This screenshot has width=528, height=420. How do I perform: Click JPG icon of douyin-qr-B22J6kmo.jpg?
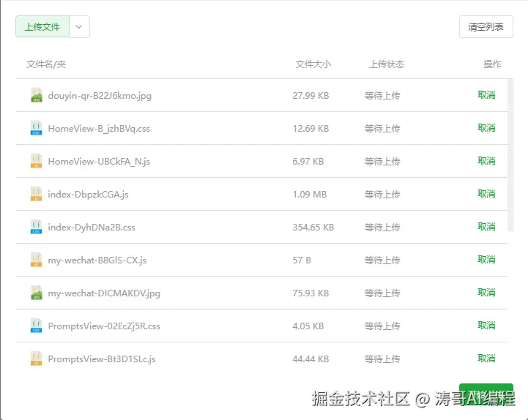click(x=37, y=95)
